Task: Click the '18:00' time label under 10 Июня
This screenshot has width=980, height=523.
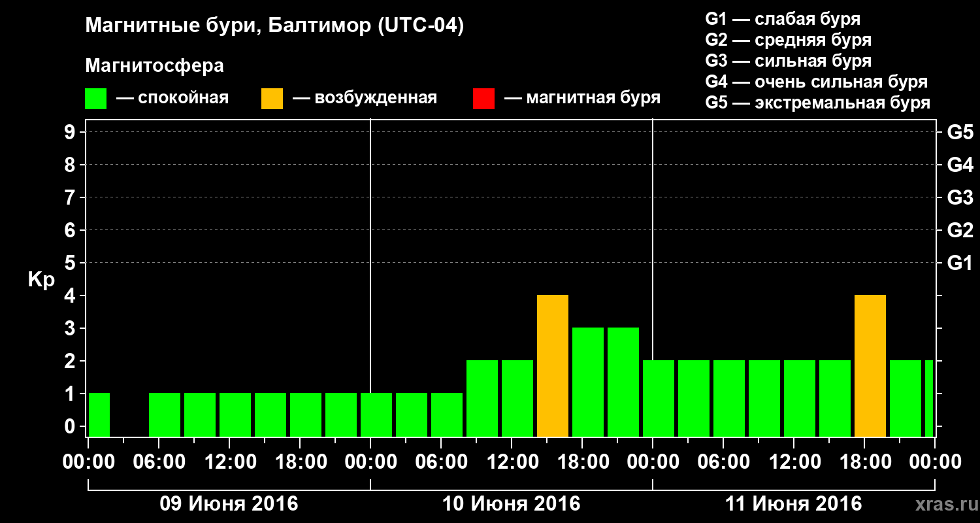Action: 583,462
